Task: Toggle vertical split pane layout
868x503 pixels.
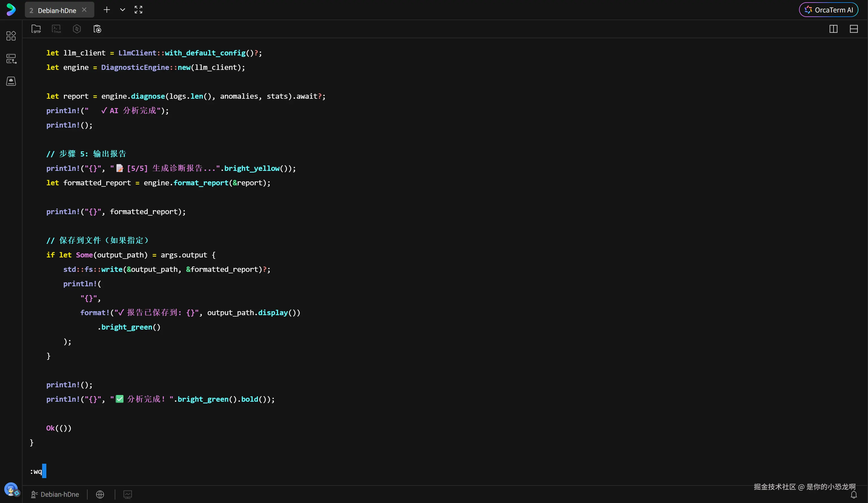Action: 833,29
